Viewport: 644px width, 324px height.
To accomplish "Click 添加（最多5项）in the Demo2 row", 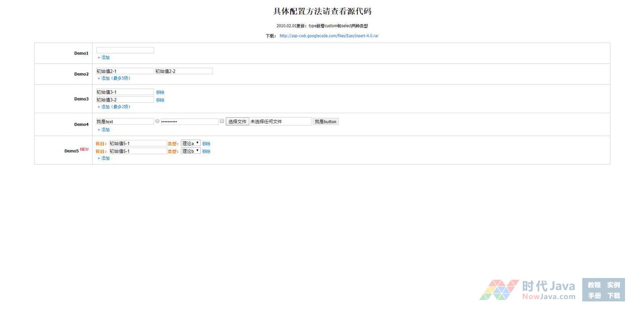I will (x=114, y=79).
